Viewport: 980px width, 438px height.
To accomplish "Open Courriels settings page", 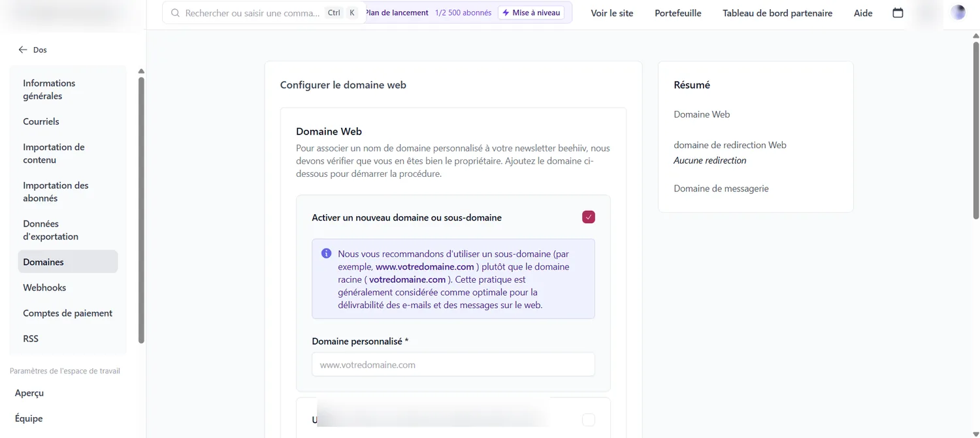I will pos(68,121).
